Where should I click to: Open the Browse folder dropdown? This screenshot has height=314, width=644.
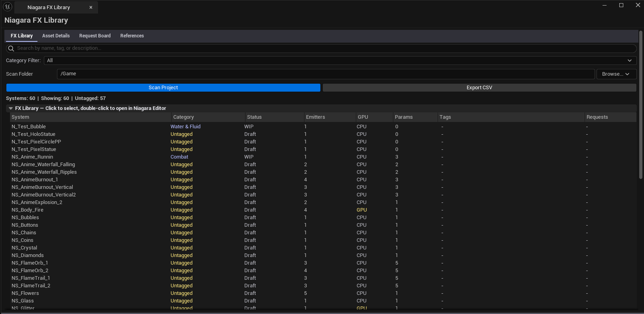click(x=616, y=74)
